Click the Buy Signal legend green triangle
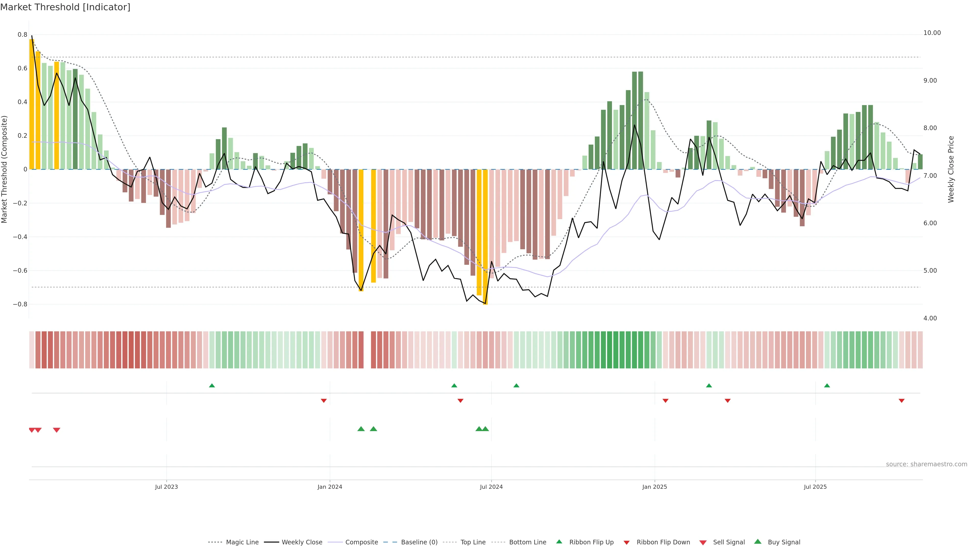The height and width of the screenshot is (551, 980). 758,542
